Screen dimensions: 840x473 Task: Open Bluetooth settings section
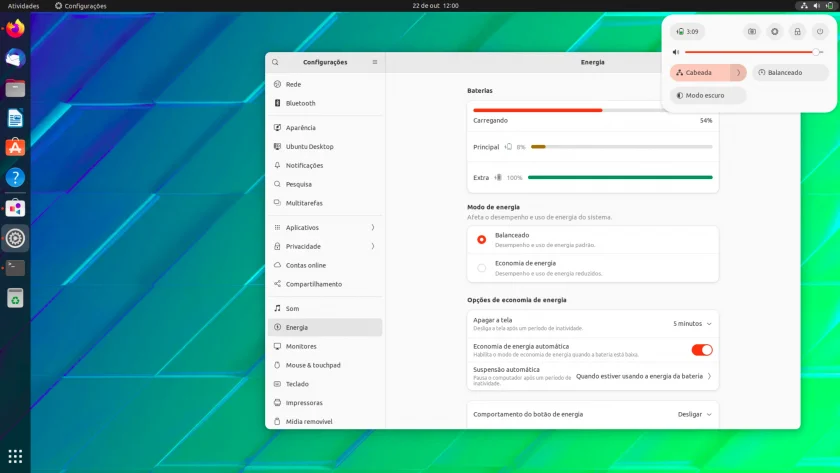point(325,103)
